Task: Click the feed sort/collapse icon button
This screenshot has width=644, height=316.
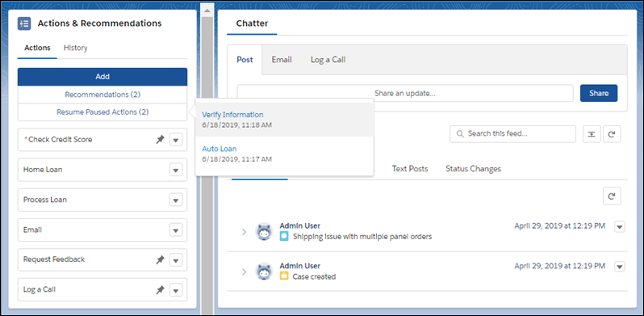Action: (x=592, y=134)
